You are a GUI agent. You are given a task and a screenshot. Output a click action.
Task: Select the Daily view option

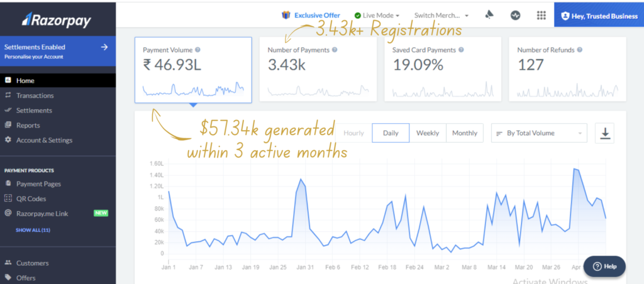391,133
